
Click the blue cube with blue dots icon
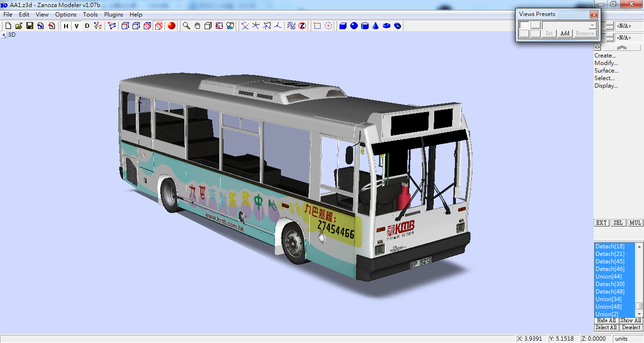136,26
